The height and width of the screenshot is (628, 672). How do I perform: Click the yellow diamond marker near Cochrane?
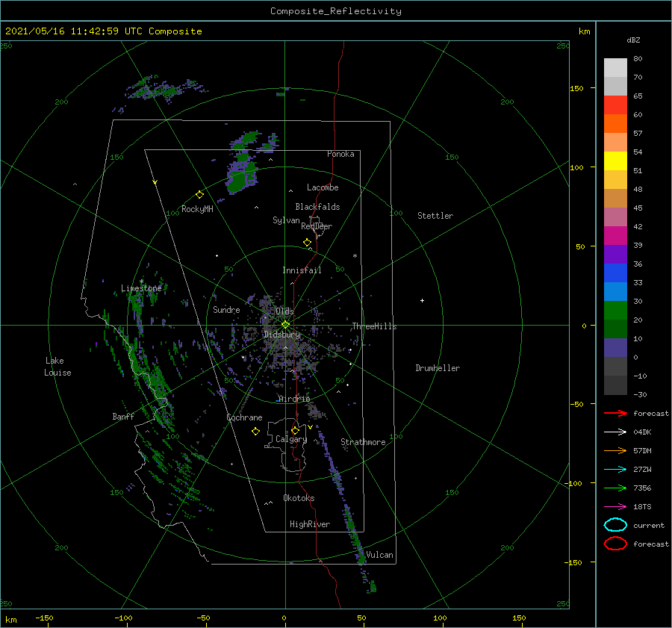255,432
